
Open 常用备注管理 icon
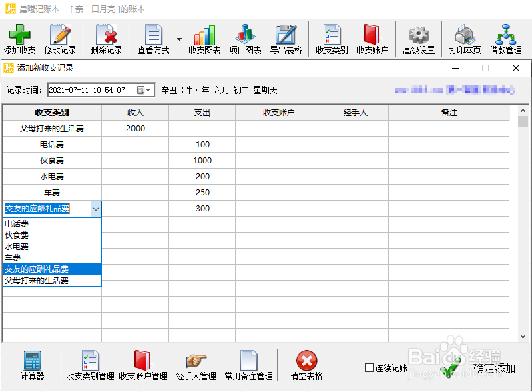tap(248, 361)
